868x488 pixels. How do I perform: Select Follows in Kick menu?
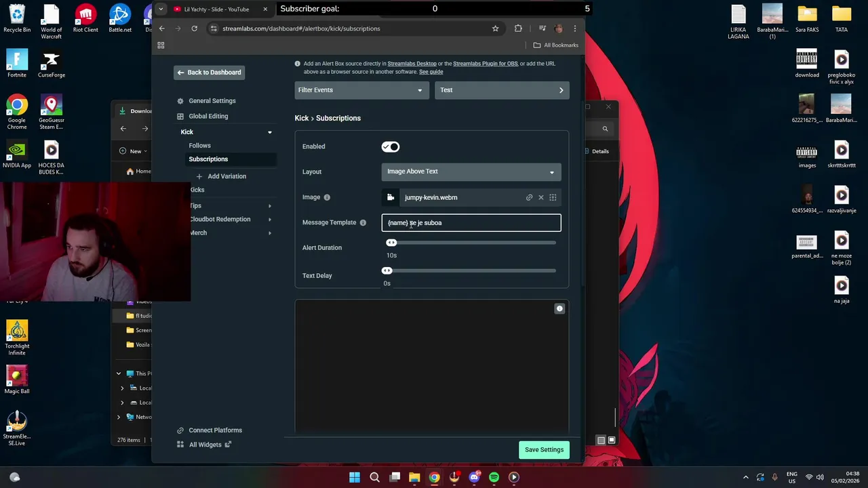pyautogui.click(x=199, y=146)
